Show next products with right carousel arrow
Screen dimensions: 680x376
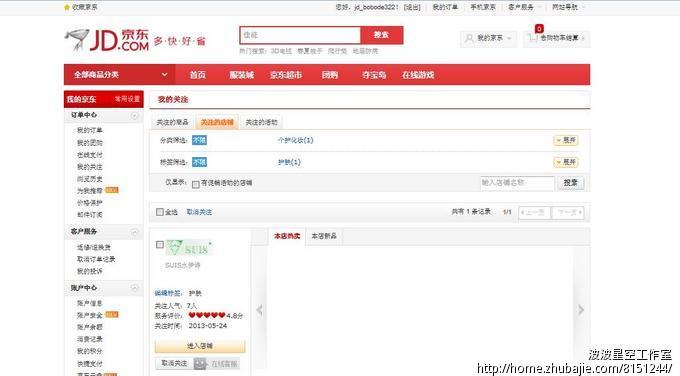pyautogui.click(x=581, y=310)
